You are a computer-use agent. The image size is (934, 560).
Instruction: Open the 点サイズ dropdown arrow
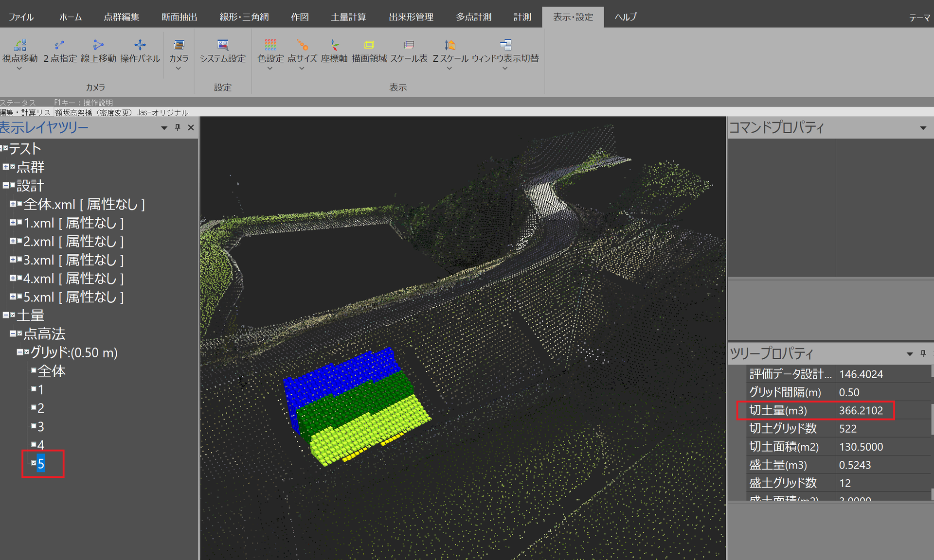pyautogui.click(x=302, y=69)
